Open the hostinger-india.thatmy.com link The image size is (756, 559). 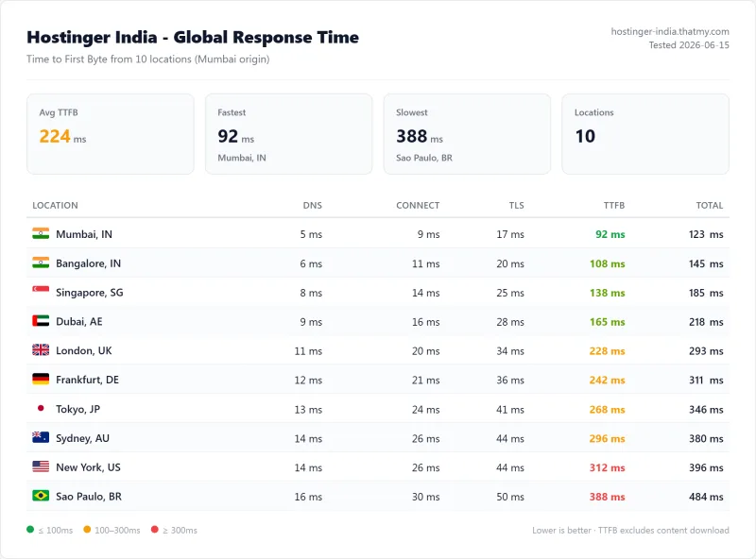coord(670,32)
